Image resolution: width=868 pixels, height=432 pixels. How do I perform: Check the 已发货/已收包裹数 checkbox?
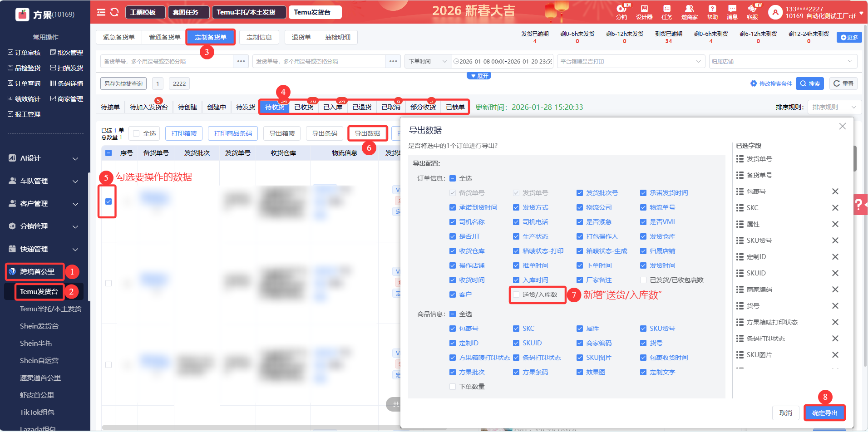pyautogui.click(x=643, y=280)
